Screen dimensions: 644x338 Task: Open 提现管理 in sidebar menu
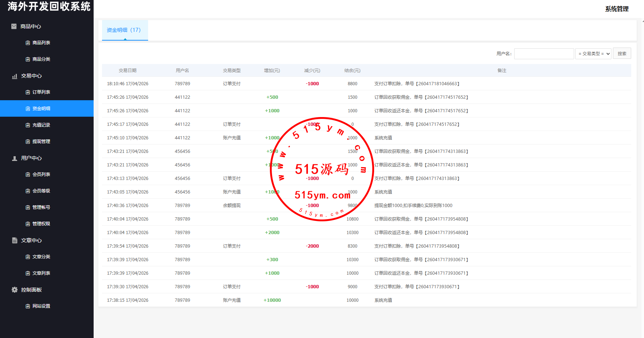coord(41,142)
